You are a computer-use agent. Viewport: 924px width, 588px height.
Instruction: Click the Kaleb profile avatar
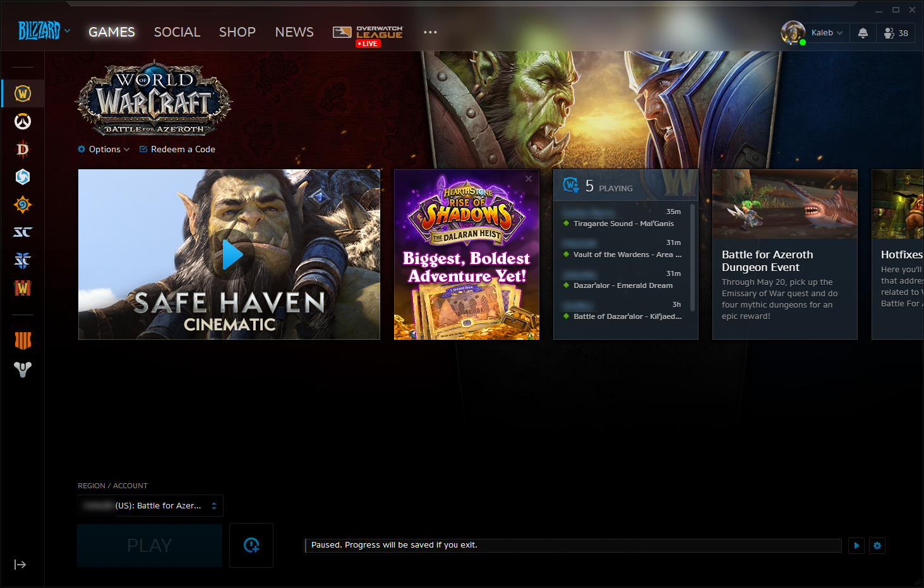point(793,33)
